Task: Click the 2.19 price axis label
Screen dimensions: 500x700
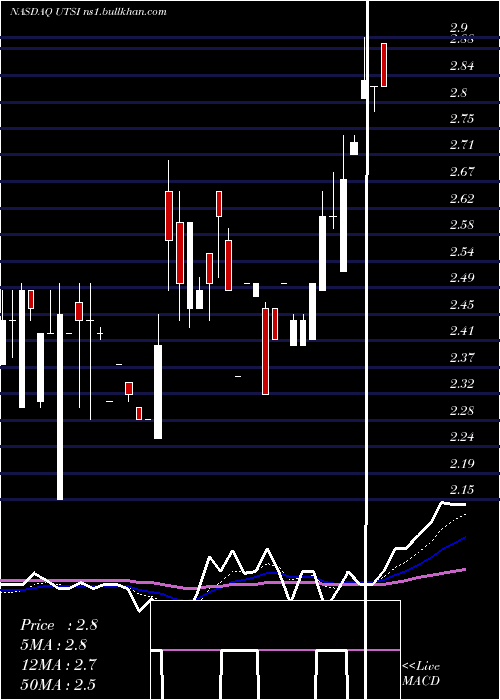Action: point(462,463)
